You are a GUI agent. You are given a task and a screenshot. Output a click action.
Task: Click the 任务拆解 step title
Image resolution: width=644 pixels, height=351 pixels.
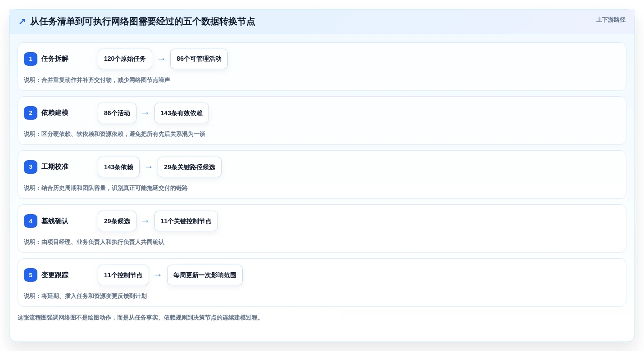point(55,59)
